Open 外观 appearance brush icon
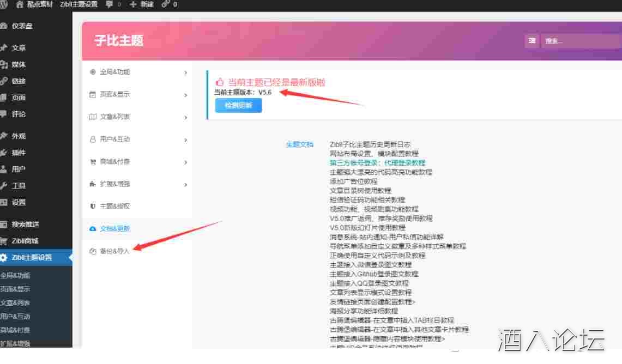Image resolution: width=622 pixels, height=364 pixels. (4, 136)
